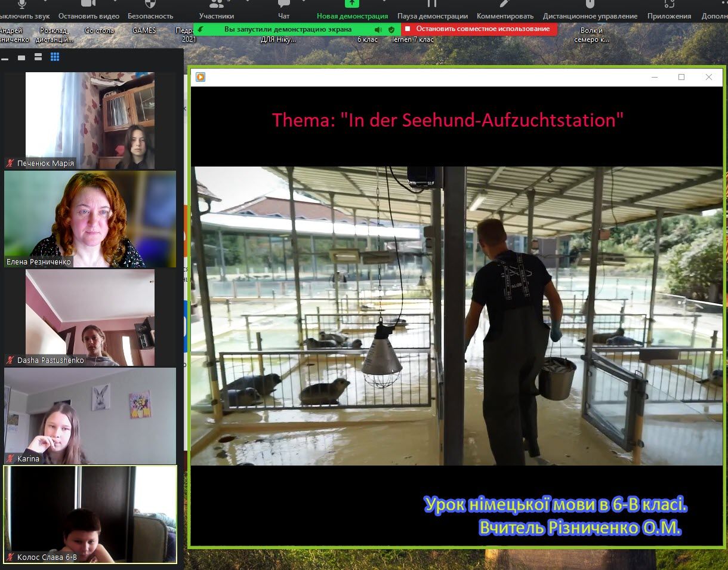
Task: Maximize the media player window
Action: point(681,77)
